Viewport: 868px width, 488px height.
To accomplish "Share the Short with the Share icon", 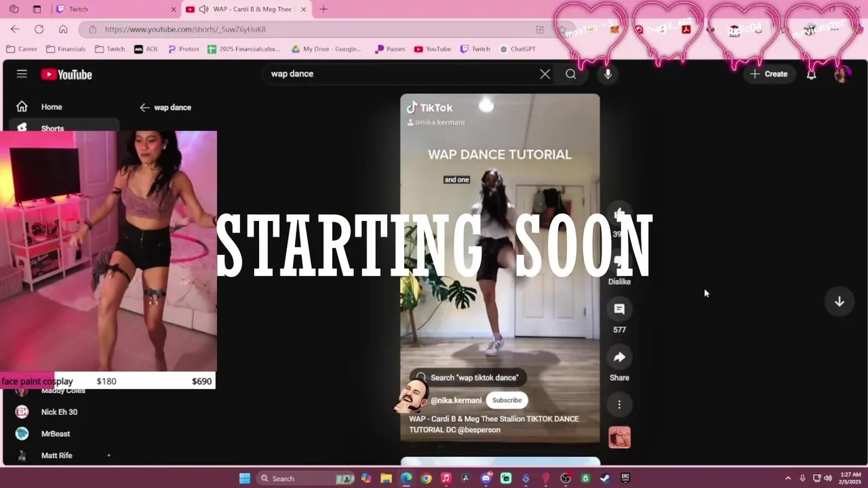I will [619, 357].
